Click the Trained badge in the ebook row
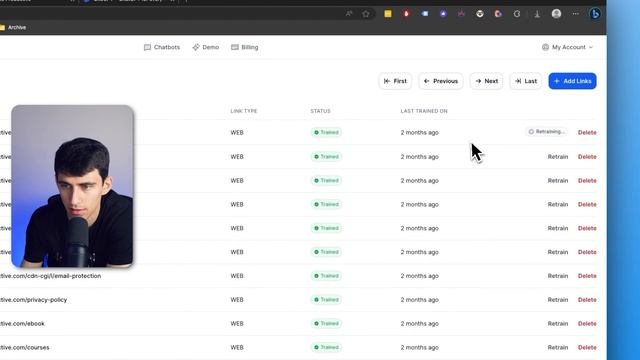This screenshot has height=360, width=640. [x=326, y=324]
